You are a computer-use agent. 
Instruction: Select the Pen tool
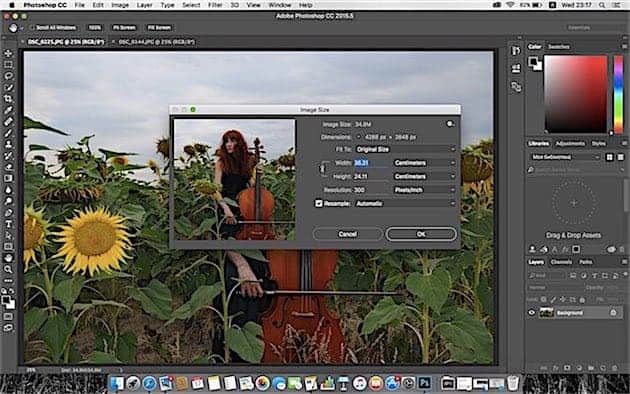8,212
